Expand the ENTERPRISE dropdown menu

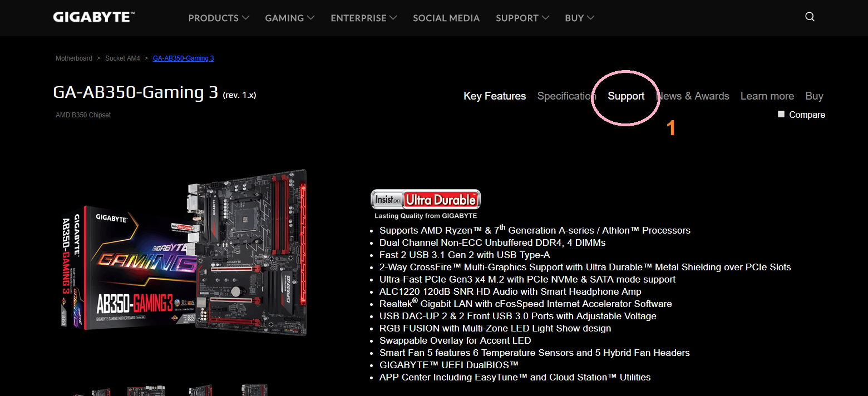pos(364,18)
